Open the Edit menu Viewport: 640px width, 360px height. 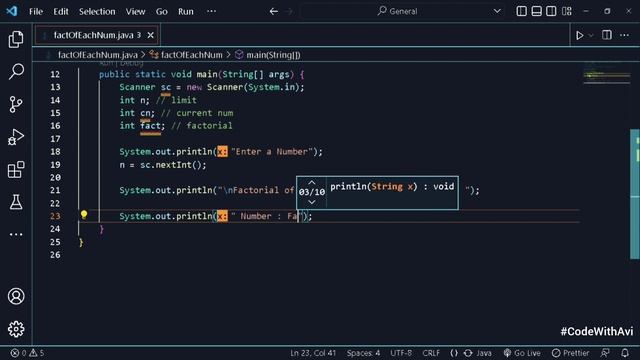tap(61, 11)
